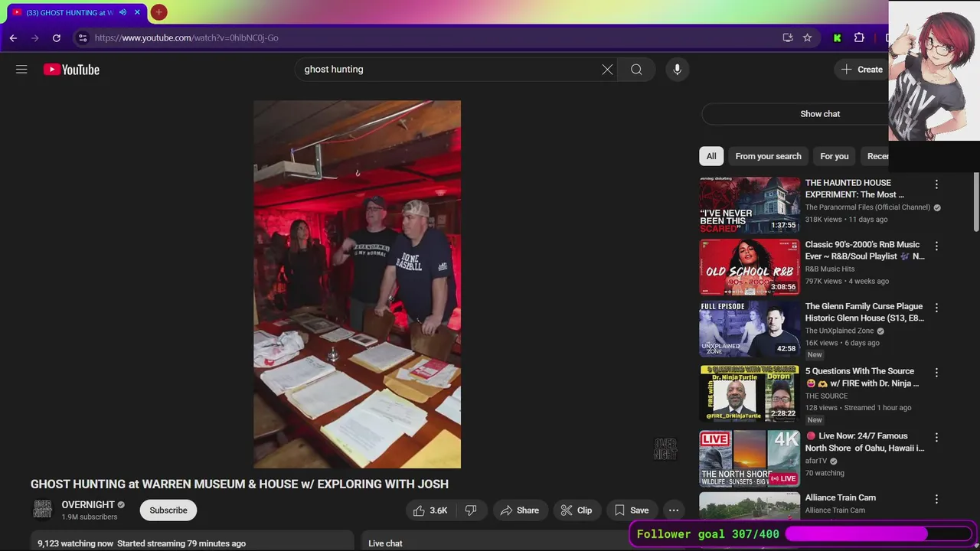Open 5 Questions With The Source thumbnail
The height and width of the screenshot is (551, 980).
pyautogui.click(x=750, y=393)
